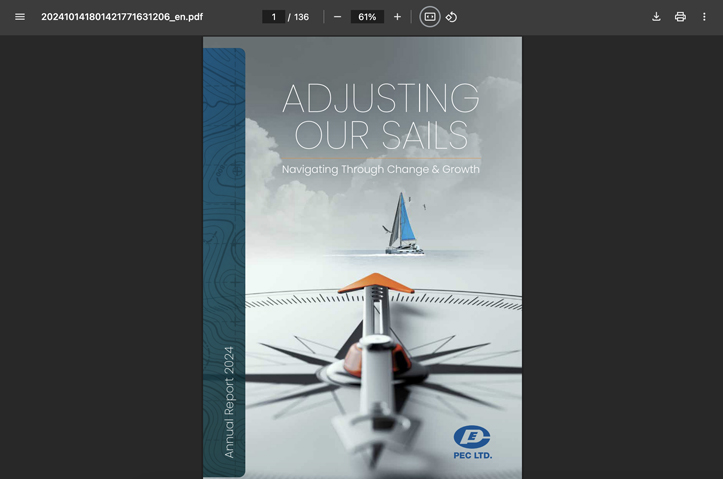Click the 61% zoom level field
This screenshot has width=723, height=479.
(367, 17)
